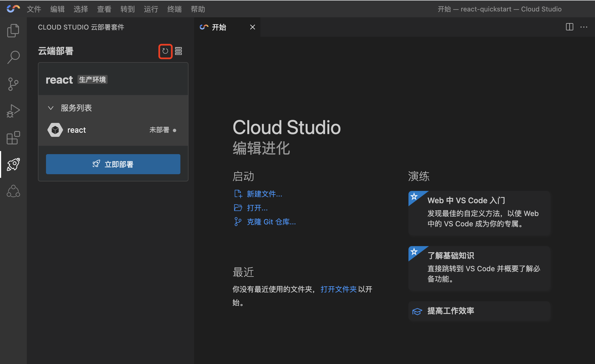Close the 开始 tab
The height and width of the screenshot is (364, 595).
(253, 27)
